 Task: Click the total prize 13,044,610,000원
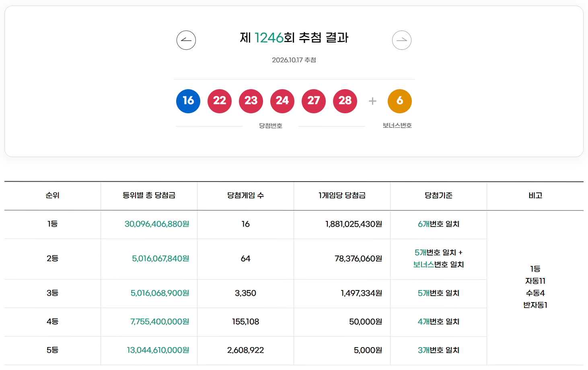158,350
